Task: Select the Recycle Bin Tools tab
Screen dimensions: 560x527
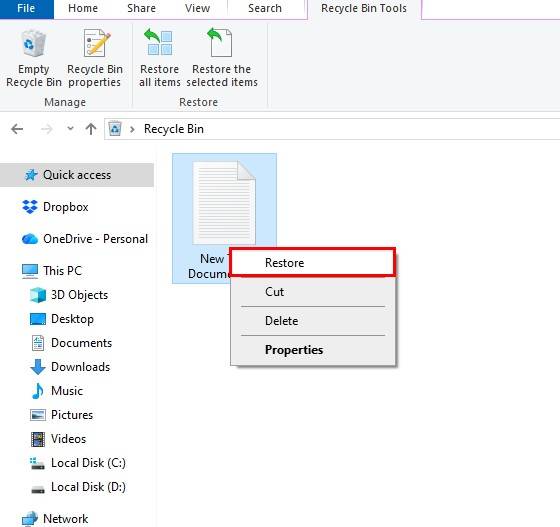Action: (x=364, y=9)
